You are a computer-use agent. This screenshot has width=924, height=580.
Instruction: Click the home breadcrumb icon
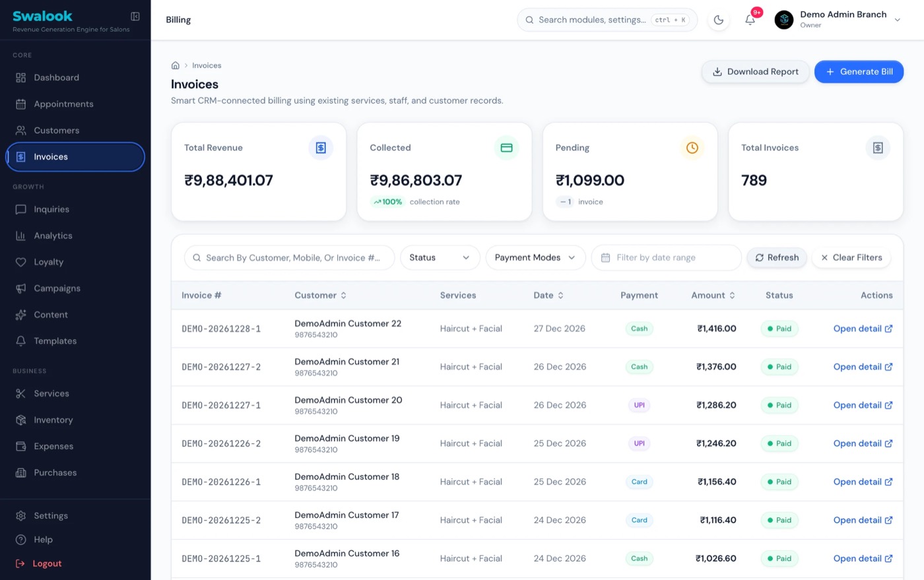pos(176,65)
